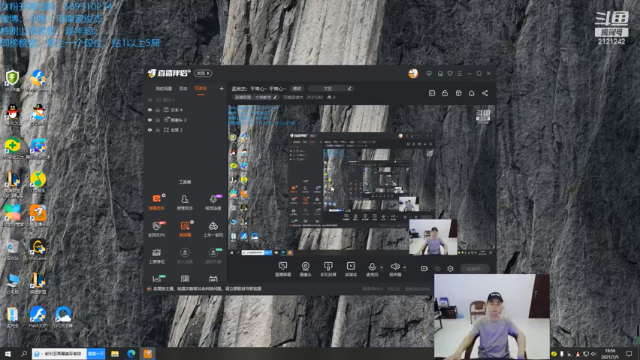Hide the 文本 4 layer with its eye icon
The image size is (640, 360).
click(150, 110)
